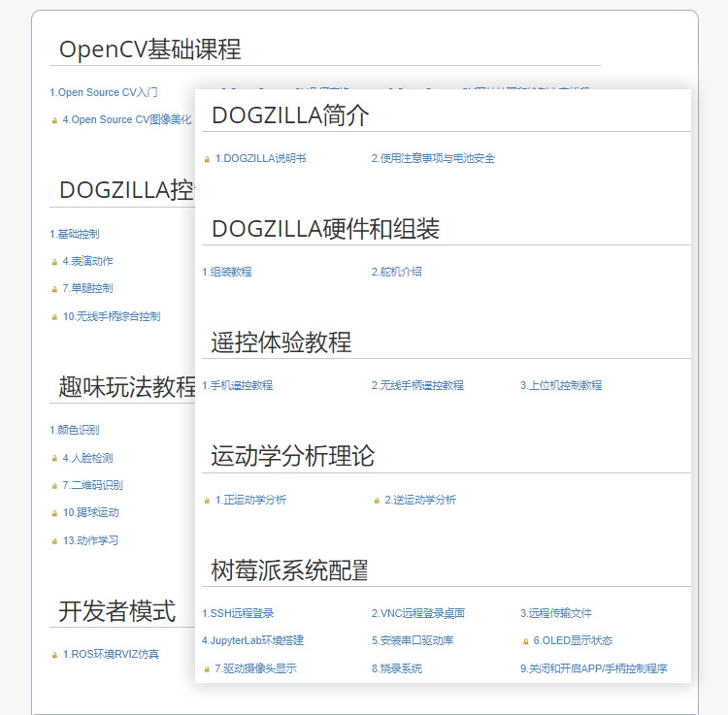The height and width of the screenshot is (715, 728).
Task: Open the 1.DOGZILLA说明书 link
Action: coord(260,158)
